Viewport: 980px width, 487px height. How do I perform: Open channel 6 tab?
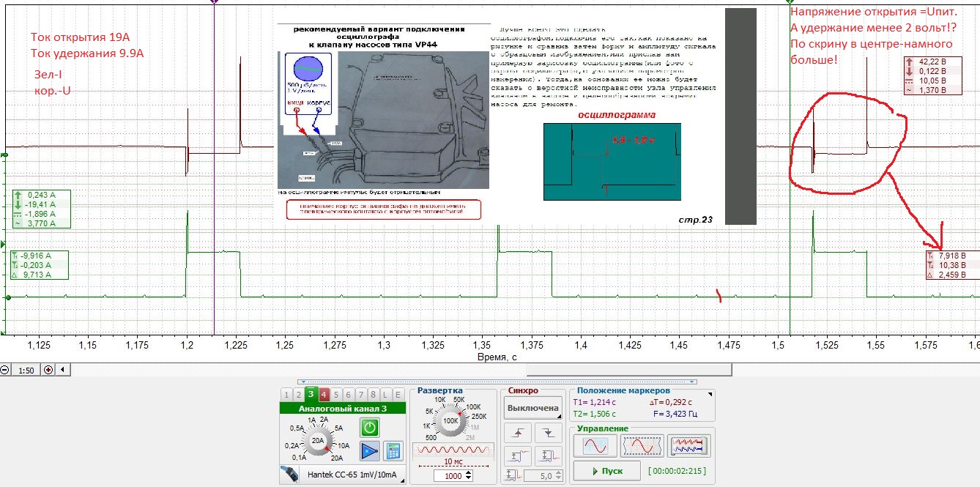pos(349,394)
